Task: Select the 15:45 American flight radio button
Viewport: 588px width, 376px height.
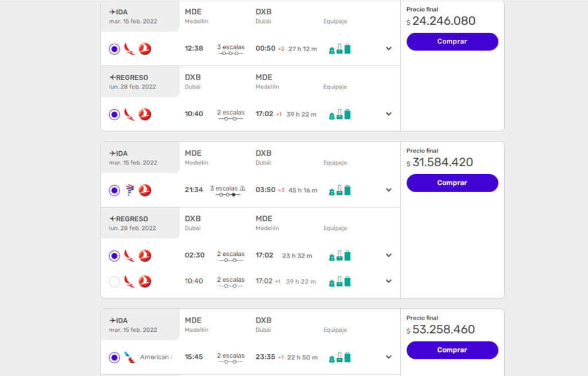Action: click(x=114, y=357)
